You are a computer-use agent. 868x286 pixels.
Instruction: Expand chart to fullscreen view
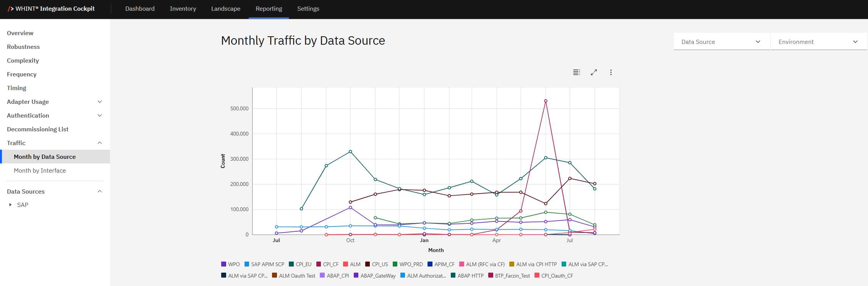594,73
